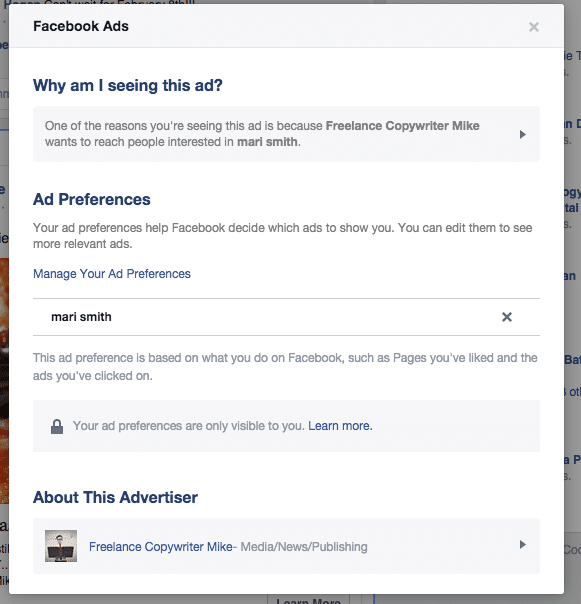
Task: Click the About This Advertiser heading
Action: (x=115, y=497)
